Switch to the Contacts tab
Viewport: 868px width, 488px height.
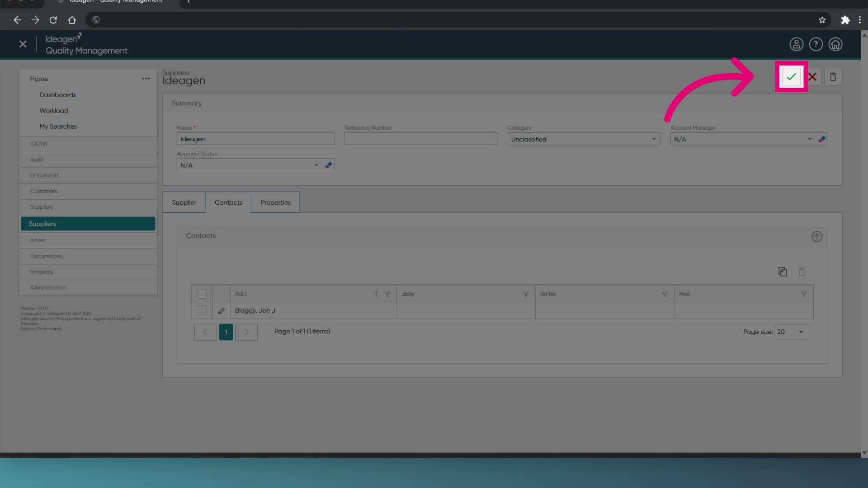pyautogui.click(x=228, y=202)
